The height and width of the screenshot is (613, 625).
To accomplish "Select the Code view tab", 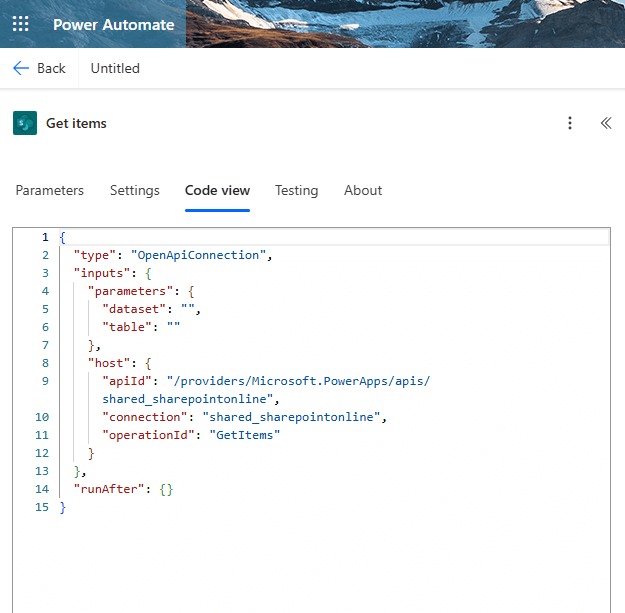I will tap(217, 191).
